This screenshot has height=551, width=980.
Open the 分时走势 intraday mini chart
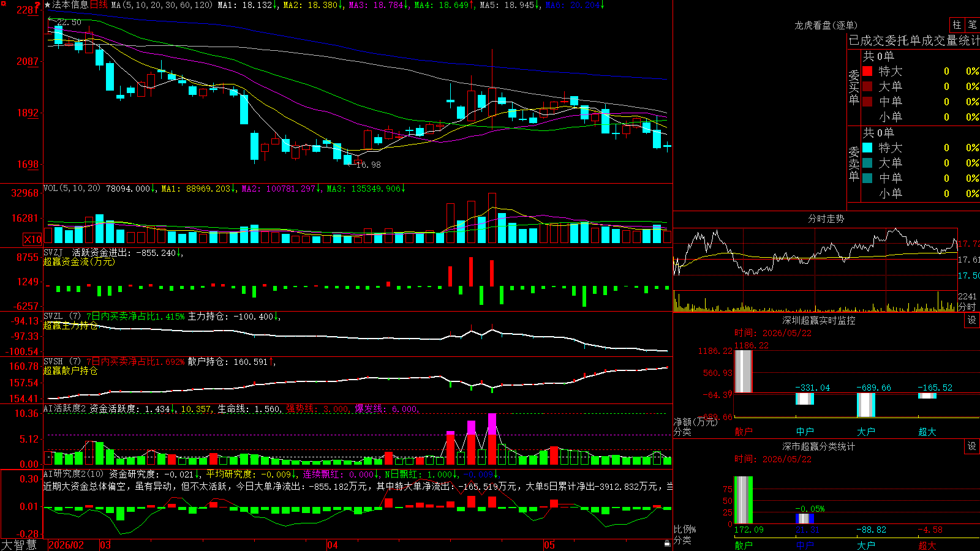[815, 269]
